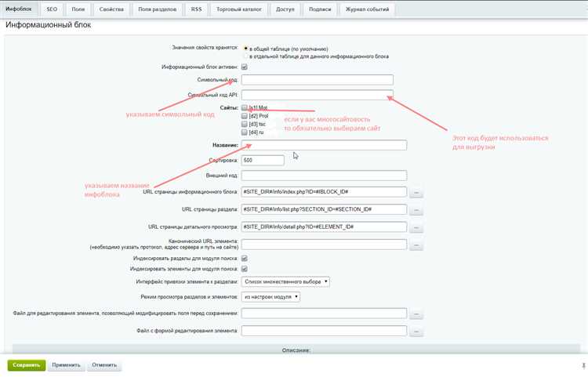The height and width of the screenshot is (377, 588).
Task: Click the Название input field
Action: 324,145
